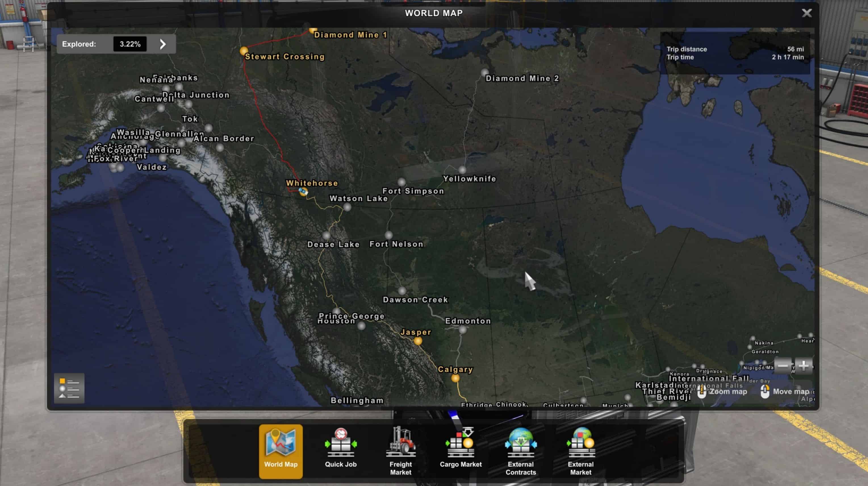Click the truck position marker at Whitehorse

[303, 192]
